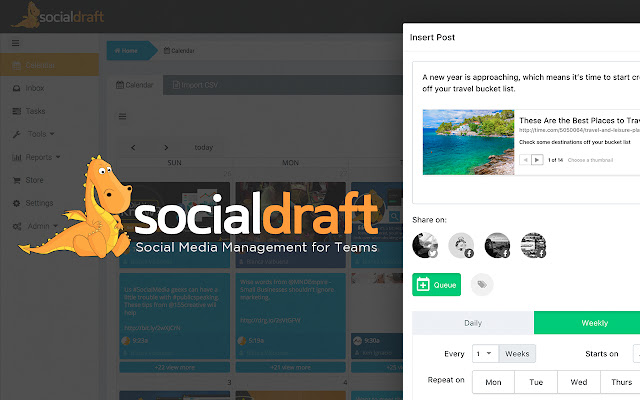Switch to the Weekly tab
640x400 pixels.
[587, 323]
